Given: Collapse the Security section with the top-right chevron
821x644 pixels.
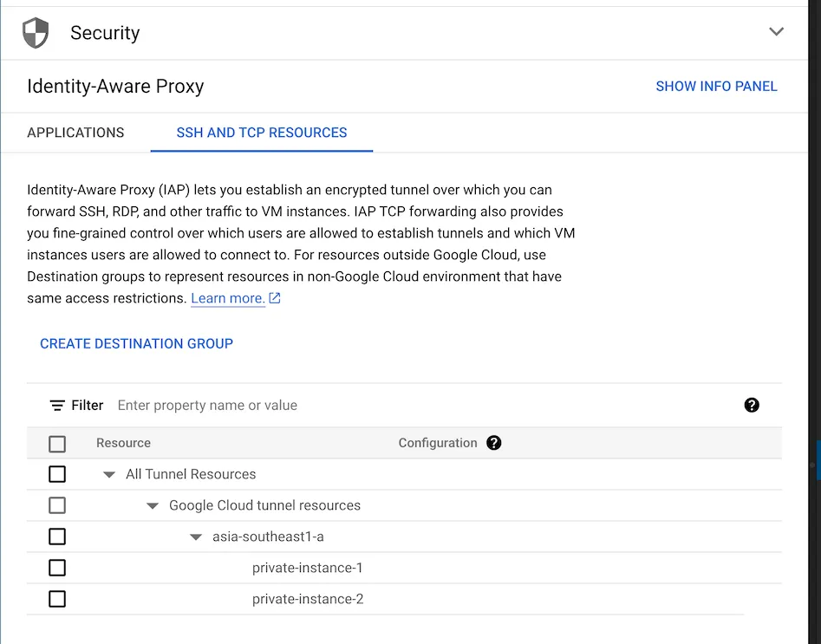Looking at the screenshot, I should coord(777,30).
